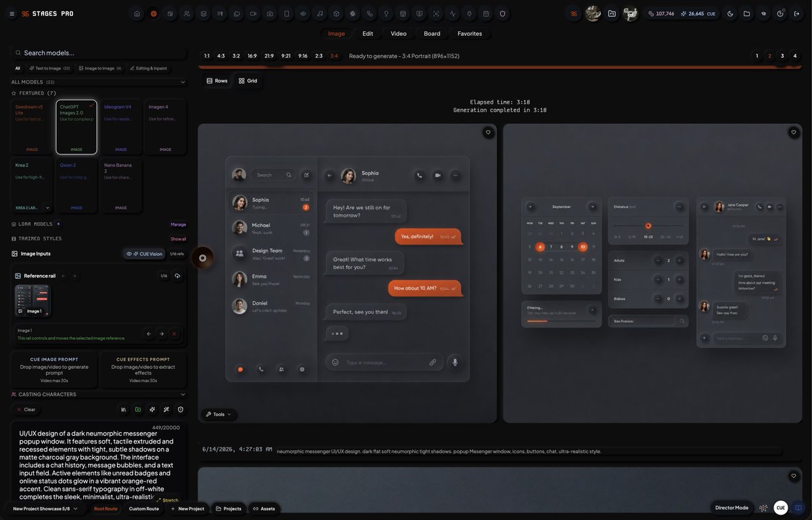Click the green save-to-folder prompt icon
The height and width of the screenshot is (520, 812).
(138, 410)
